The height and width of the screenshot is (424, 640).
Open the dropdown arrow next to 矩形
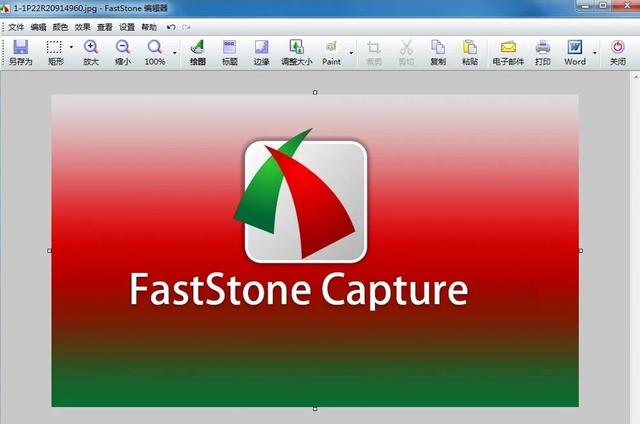[71, 47]
